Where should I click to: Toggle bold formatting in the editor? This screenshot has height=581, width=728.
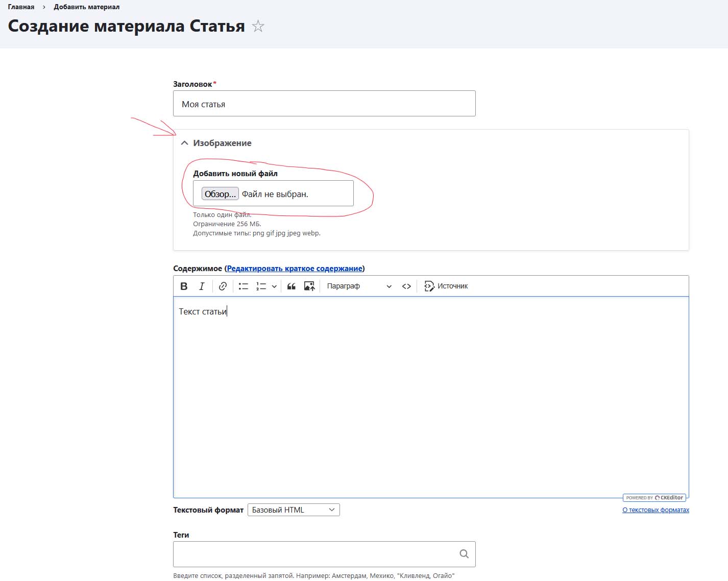click(x=184, y=286)
